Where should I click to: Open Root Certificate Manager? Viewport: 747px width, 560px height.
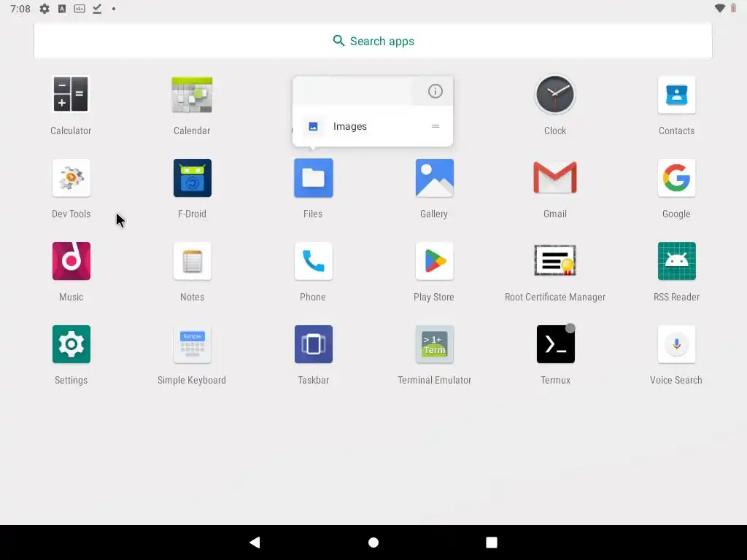pyautogui.click(x=555, y=260)
